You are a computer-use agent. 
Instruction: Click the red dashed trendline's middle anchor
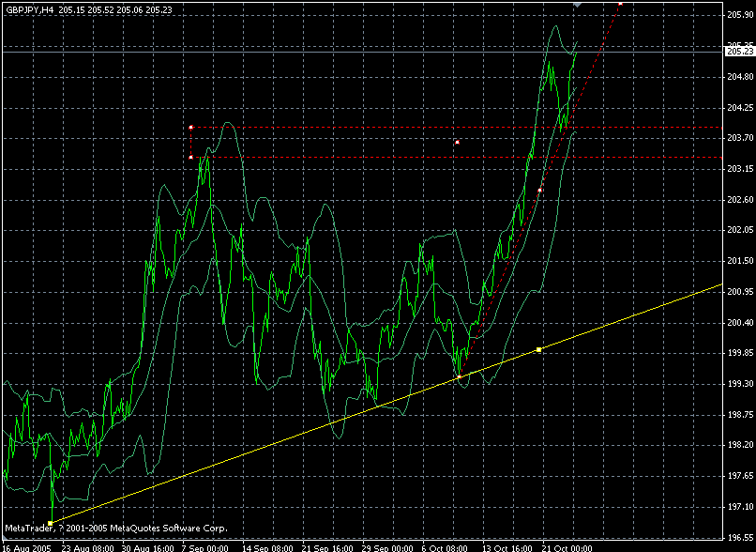point(539,191)
